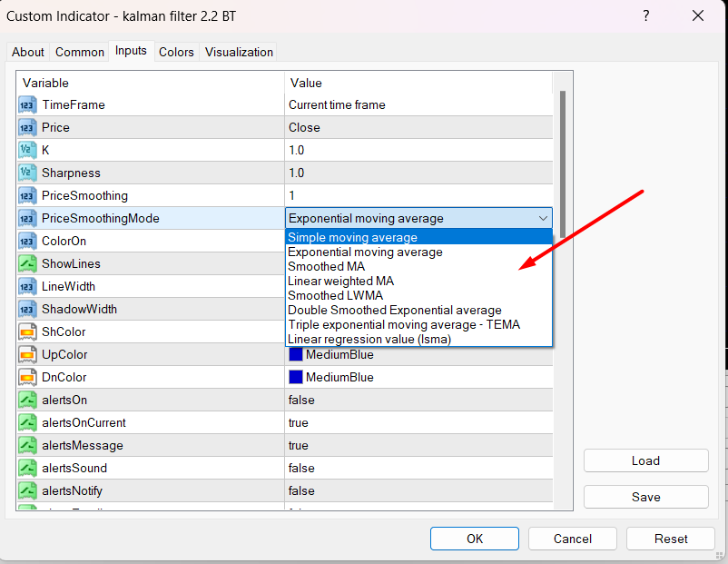
Task: Select the ShowLines variable name
Action: coord(71,264)
